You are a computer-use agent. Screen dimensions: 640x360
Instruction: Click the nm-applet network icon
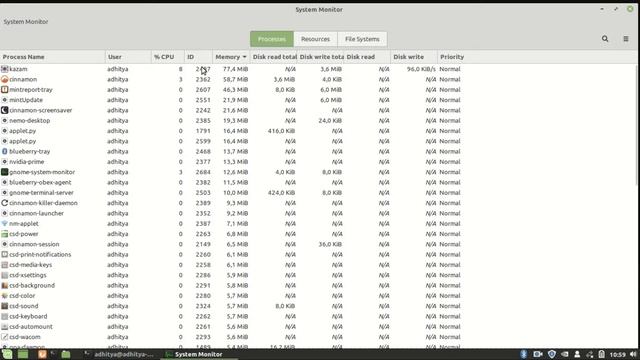4,223
